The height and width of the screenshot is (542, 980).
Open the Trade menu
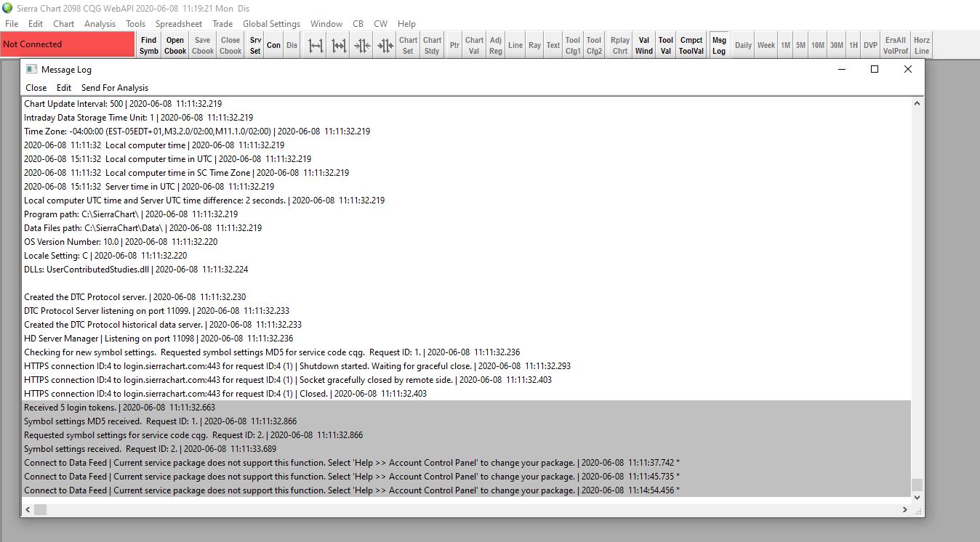222,24
